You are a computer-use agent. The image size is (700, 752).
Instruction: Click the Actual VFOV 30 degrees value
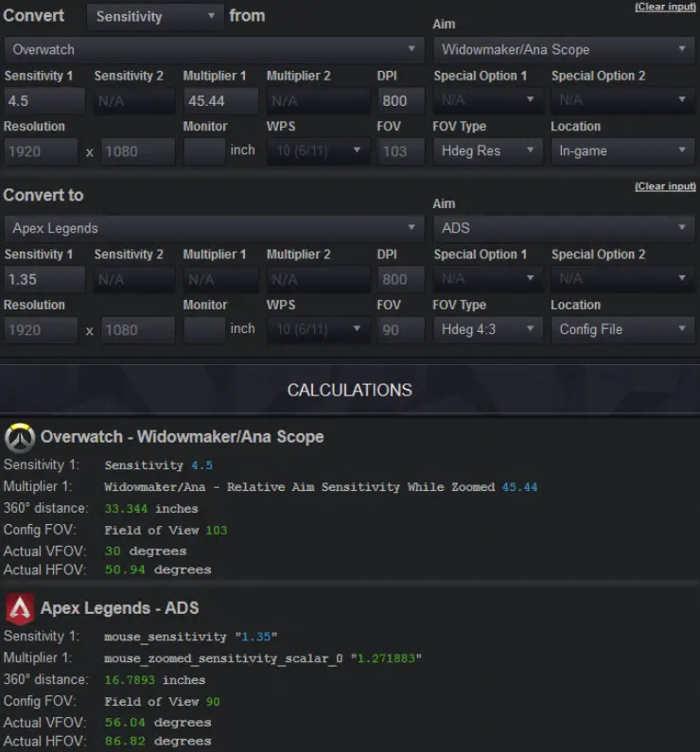pyautogui.click(x=146, y=551)
